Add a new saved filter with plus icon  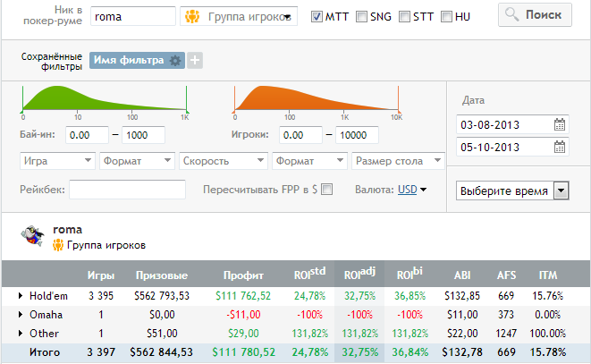[195, 60]
